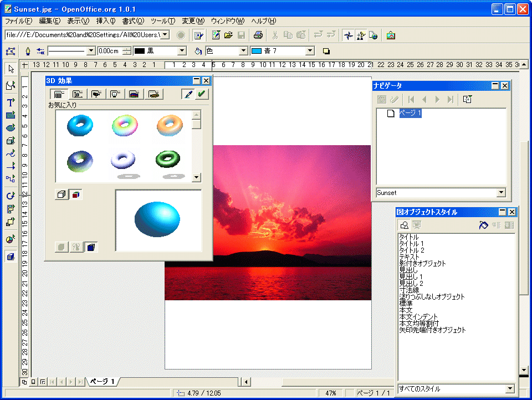The height and width of the screenshot is (400, 532).
Task: Open the 青 7 fill color dropdown
Action: tap(310, 51)
